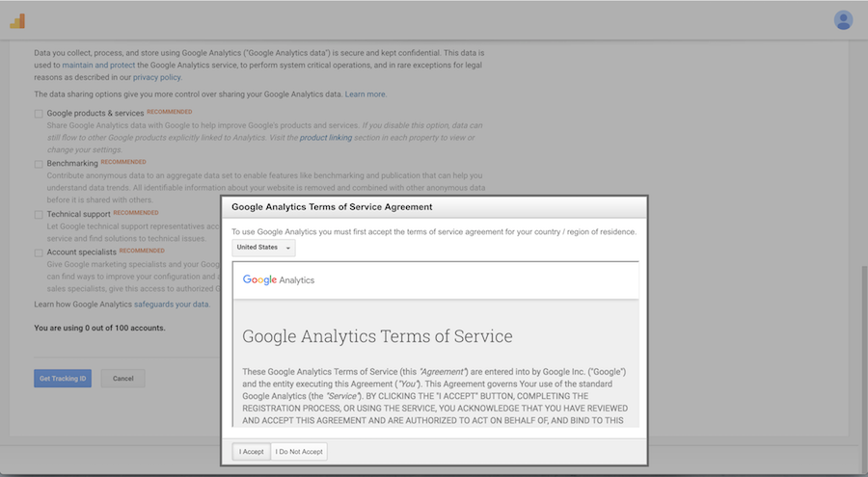Enable Google products & services checkbox
Screen dimensions: 868x477
tap(39, 114)
